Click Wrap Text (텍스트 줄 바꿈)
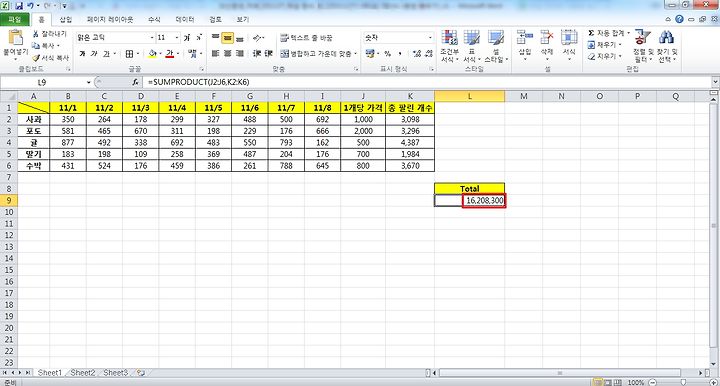 (x=306, y=38)
